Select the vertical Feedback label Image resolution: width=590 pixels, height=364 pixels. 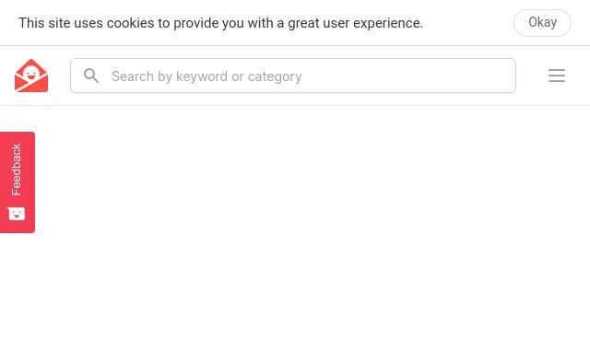pos(17,170)
